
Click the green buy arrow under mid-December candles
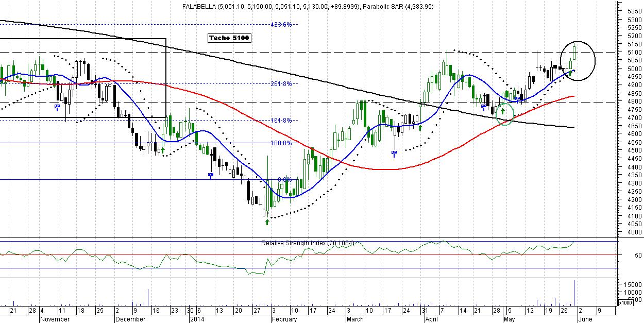coord(163,150)
